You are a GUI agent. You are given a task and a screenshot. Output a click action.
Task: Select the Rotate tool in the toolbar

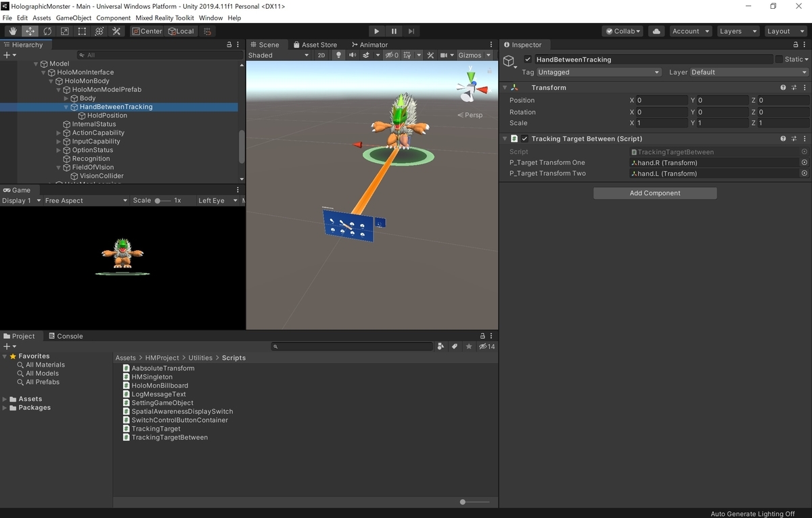(x=47, y=31)
